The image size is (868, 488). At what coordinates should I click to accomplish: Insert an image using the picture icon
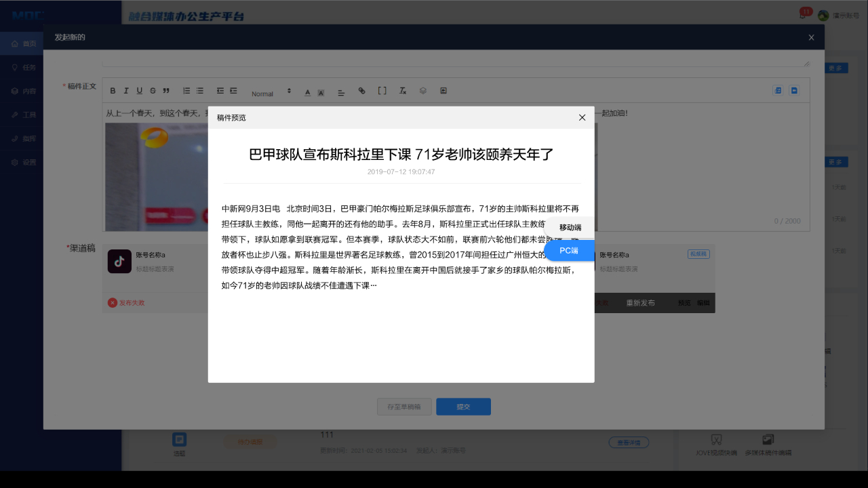coord(443,91)
